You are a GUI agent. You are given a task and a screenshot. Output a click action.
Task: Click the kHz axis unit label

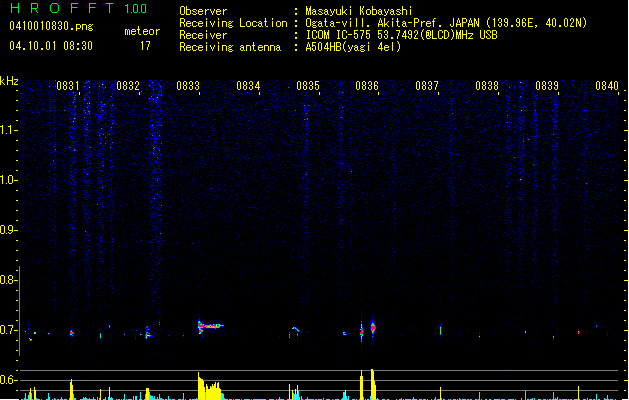click(9, 81)
